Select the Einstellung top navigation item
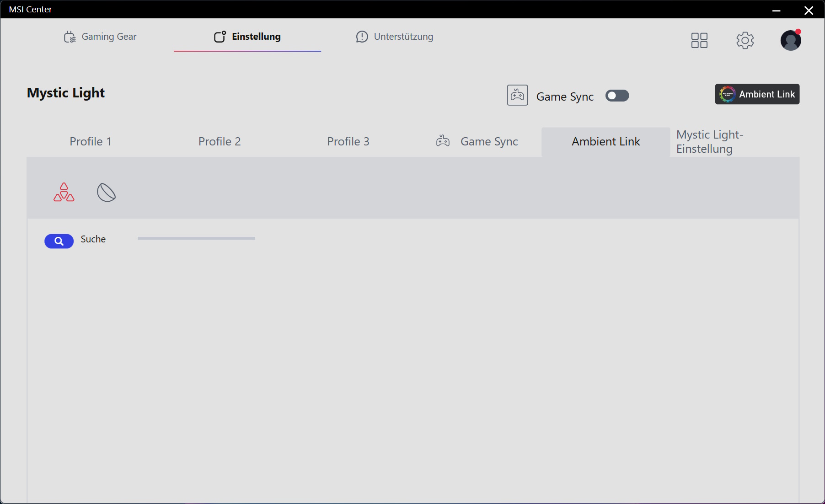The image size is (825, 504). click(247, 37)
